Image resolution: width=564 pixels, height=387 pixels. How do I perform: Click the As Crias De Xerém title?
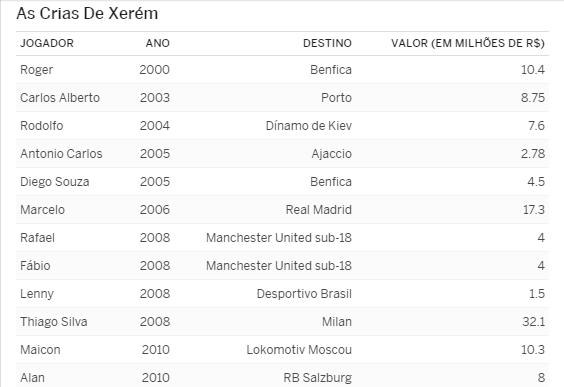[87, 14]
